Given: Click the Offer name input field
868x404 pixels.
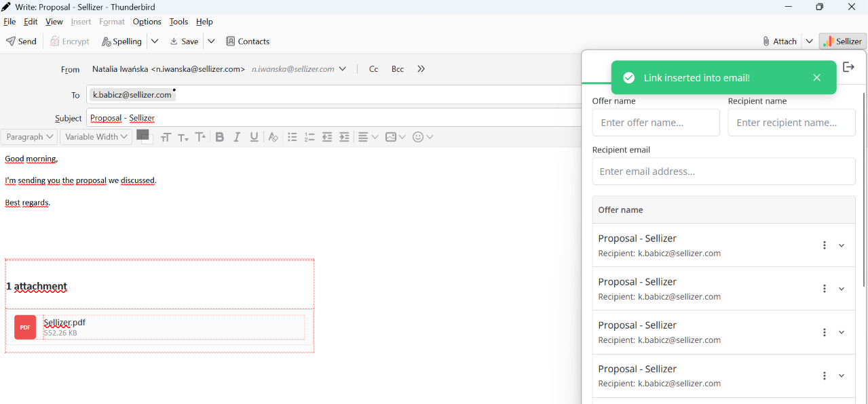Looking at the screenshot, I should (656, 123).
